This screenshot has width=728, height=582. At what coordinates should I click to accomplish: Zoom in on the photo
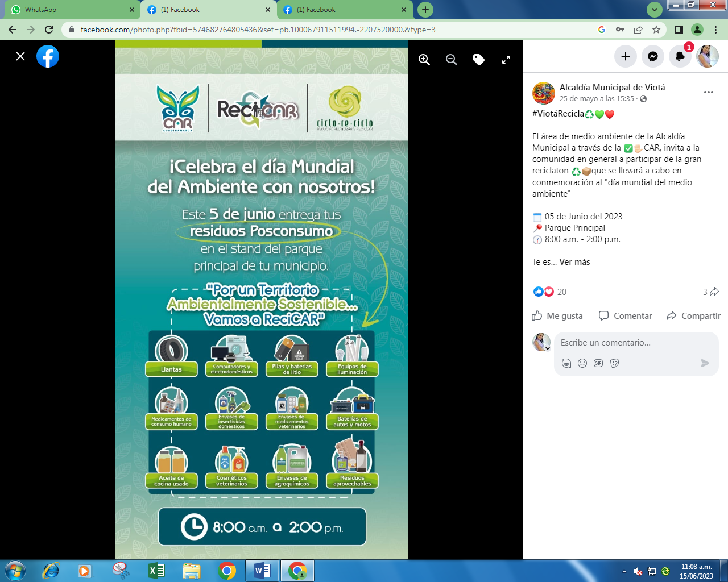point(424,60)
